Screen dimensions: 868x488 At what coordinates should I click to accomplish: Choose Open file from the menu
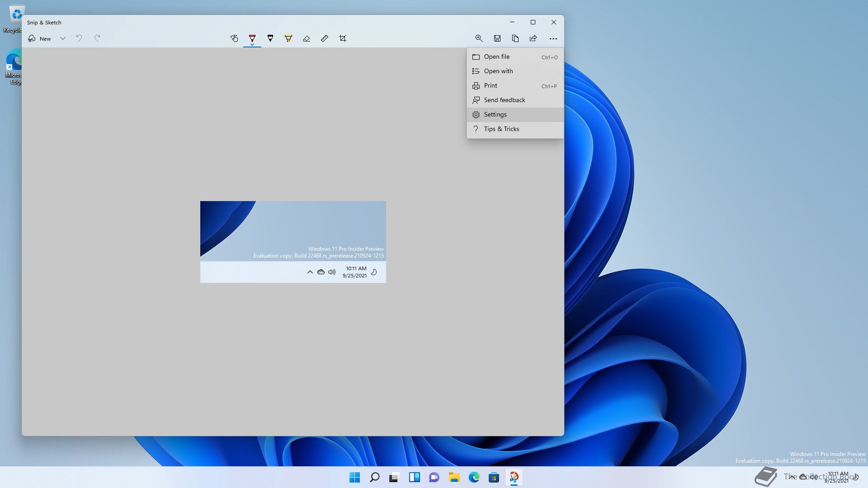pos(515,57)
